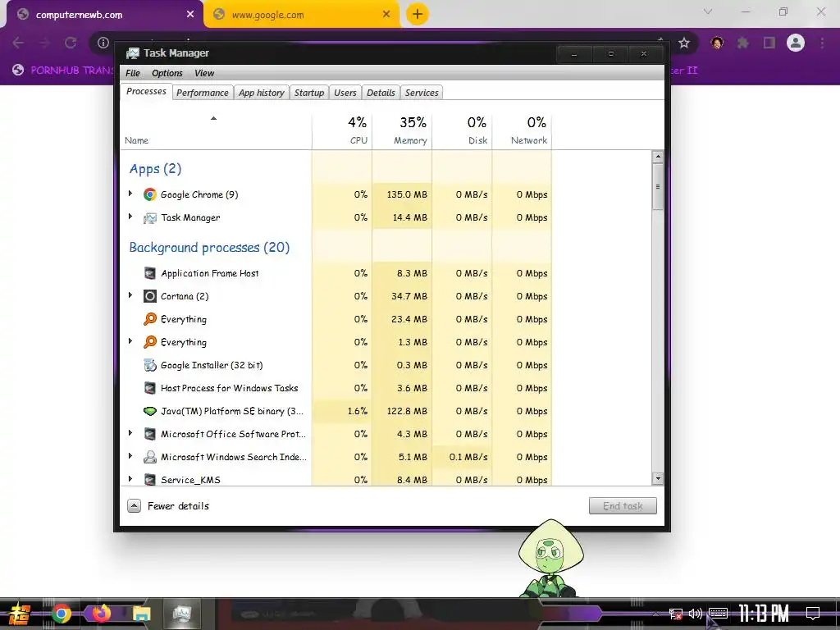Viewport: 840px width, 630px height.
Task: Click the scrollbar down arrow
Action: pos(658,479)
